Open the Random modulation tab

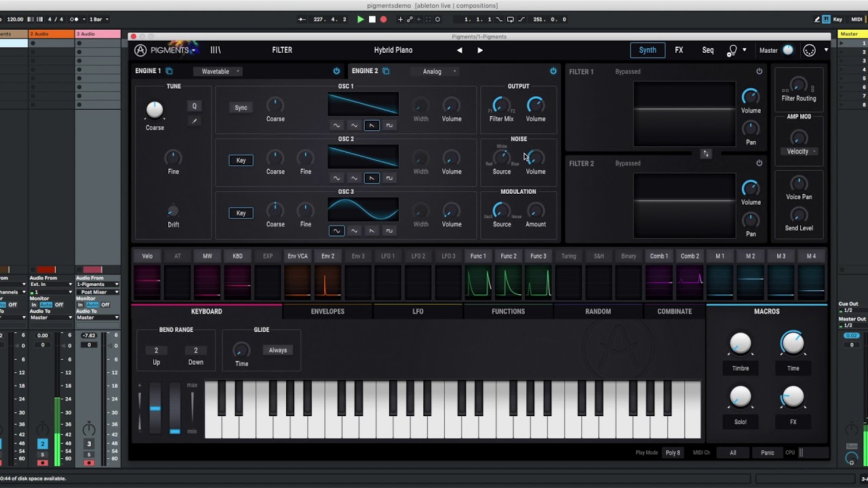pyautogui.click(x=598, y=312)
